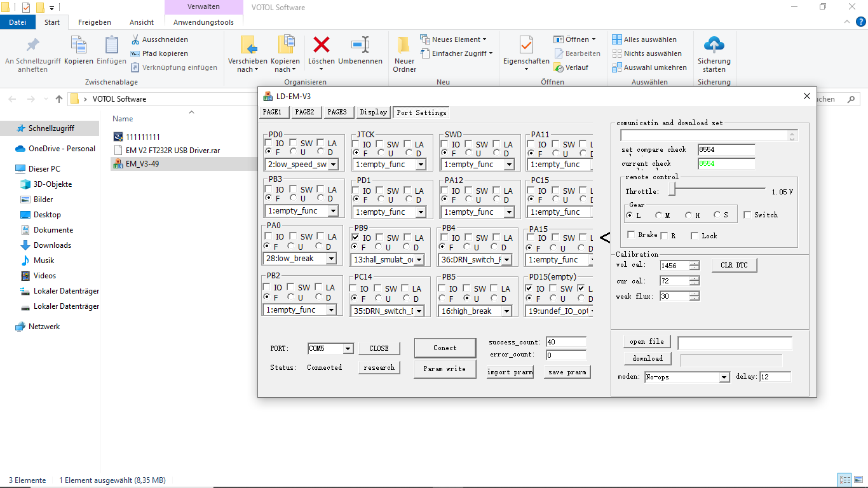Click the Neuer Ordner icon
This screenshot has height=488, width=868.
click(x=404, y=45)
